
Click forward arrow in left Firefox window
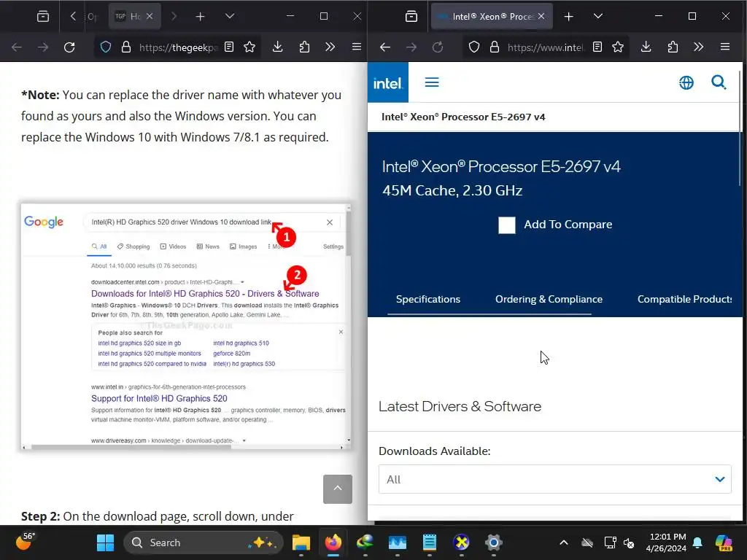(x=43, y=47)
